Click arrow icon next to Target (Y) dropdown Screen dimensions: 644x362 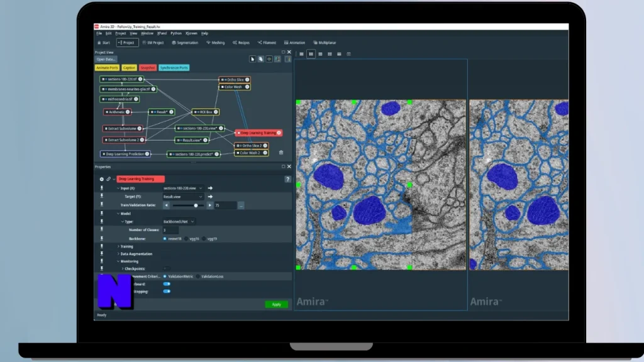coord(210,197)
